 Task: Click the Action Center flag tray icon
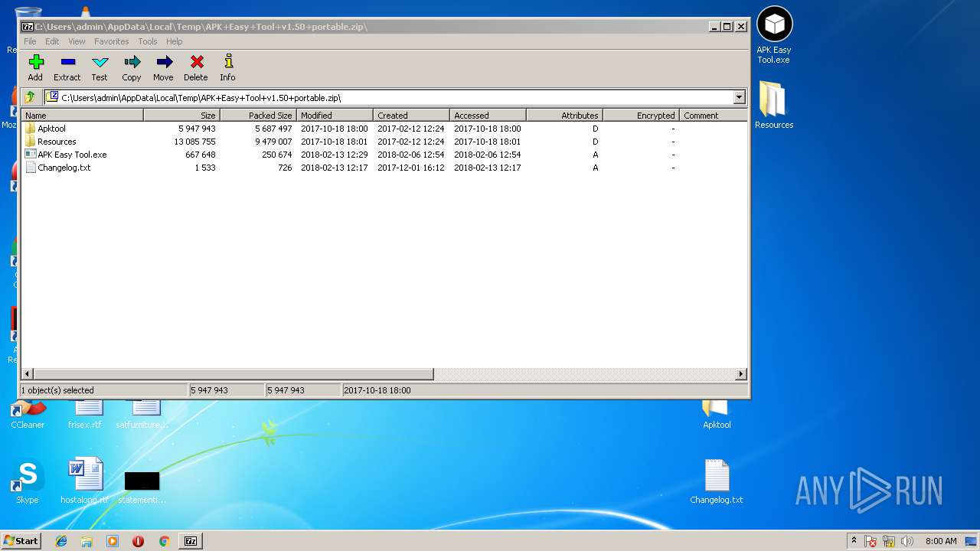871,541
